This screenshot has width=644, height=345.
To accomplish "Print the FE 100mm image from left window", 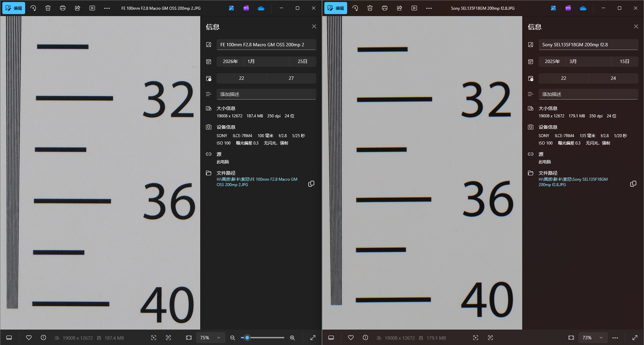I will (63, 8).
